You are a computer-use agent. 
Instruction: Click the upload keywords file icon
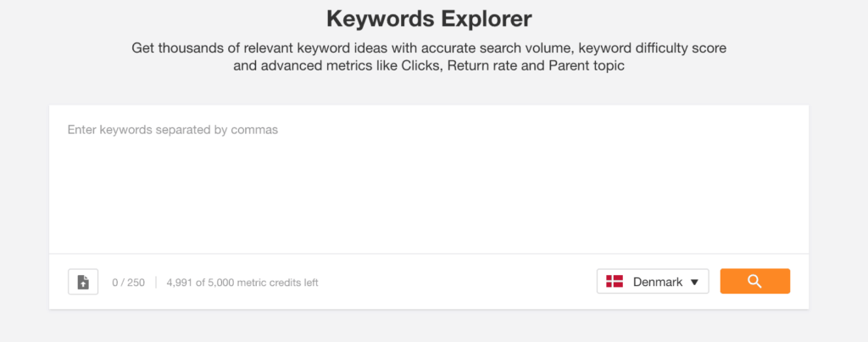(x=83, y=282)
